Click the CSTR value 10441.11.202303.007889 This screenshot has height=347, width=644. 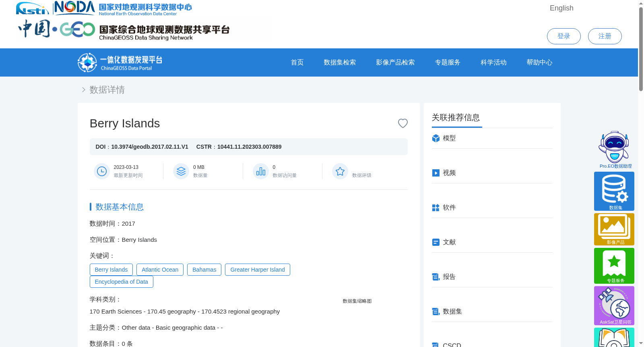pos(249,147)
